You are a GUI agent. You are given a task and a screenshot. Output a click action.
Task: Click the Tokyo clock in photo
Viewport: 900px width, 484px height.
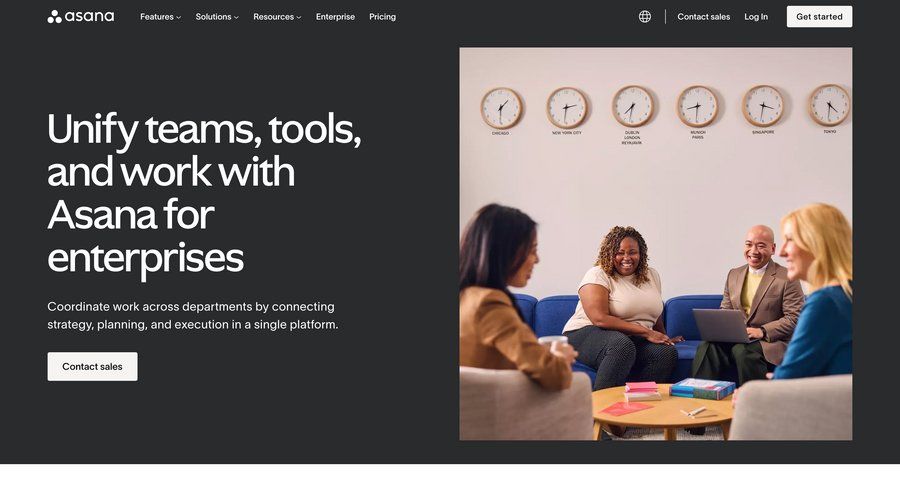829,105
